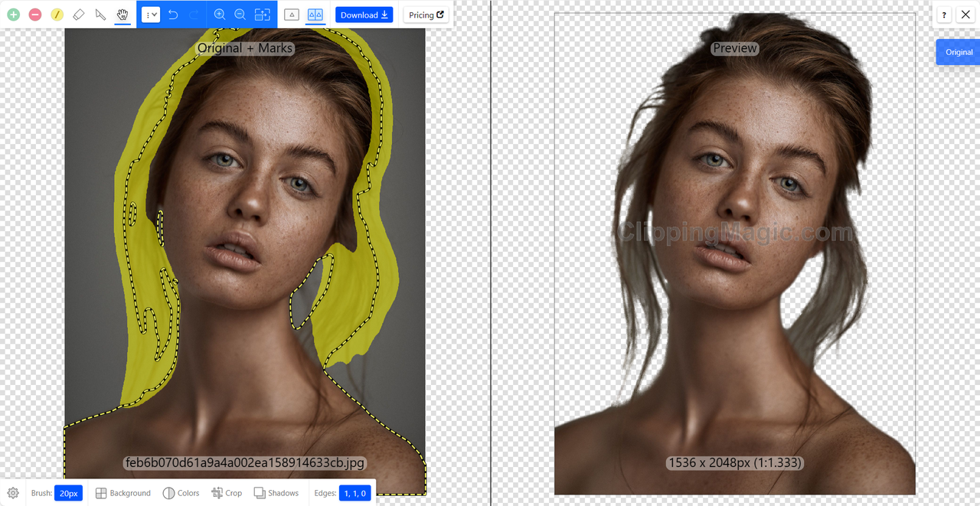Zoom in on the image
The image size is (980, 506).
tap(220, 15)
